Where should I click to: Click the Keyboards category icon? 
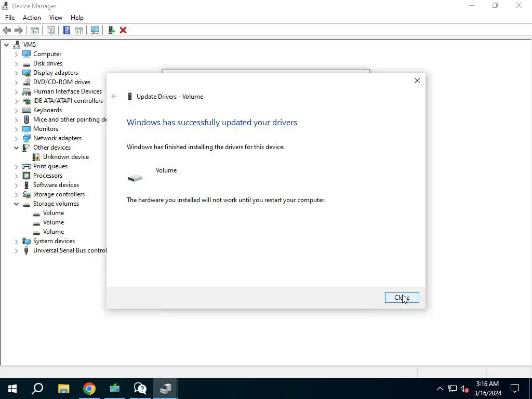(x=26, y=110)
